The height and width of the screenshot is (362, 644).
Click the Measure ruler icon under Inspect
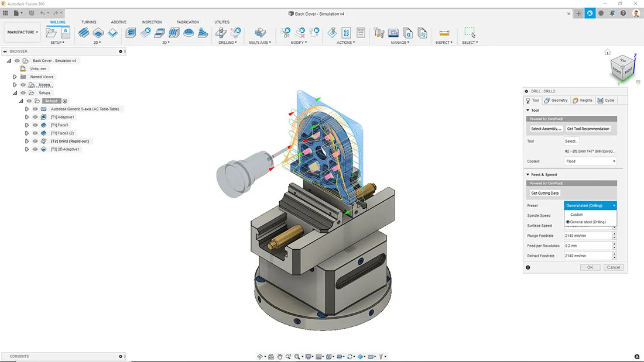point(444,33)
